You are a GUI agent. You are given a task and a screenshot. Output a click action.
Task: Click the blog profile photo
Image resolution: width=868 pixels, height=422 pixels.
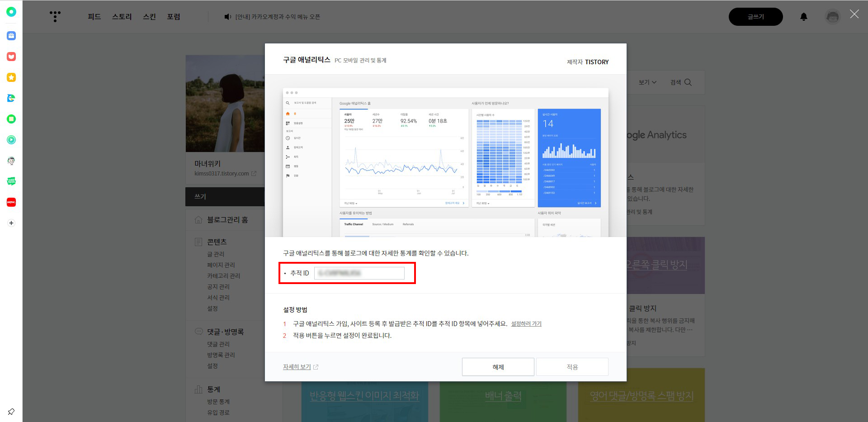[225, 104]
